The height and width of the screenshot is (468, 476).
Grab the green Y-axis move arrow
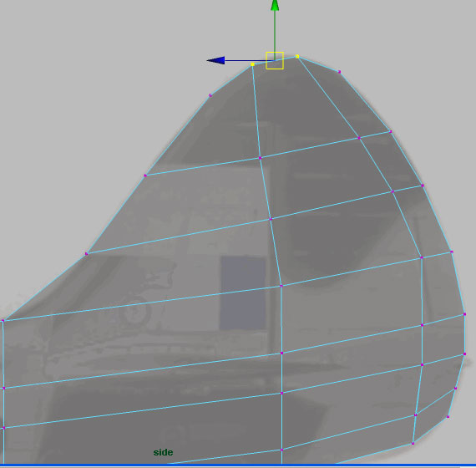[x=275, y=6]
